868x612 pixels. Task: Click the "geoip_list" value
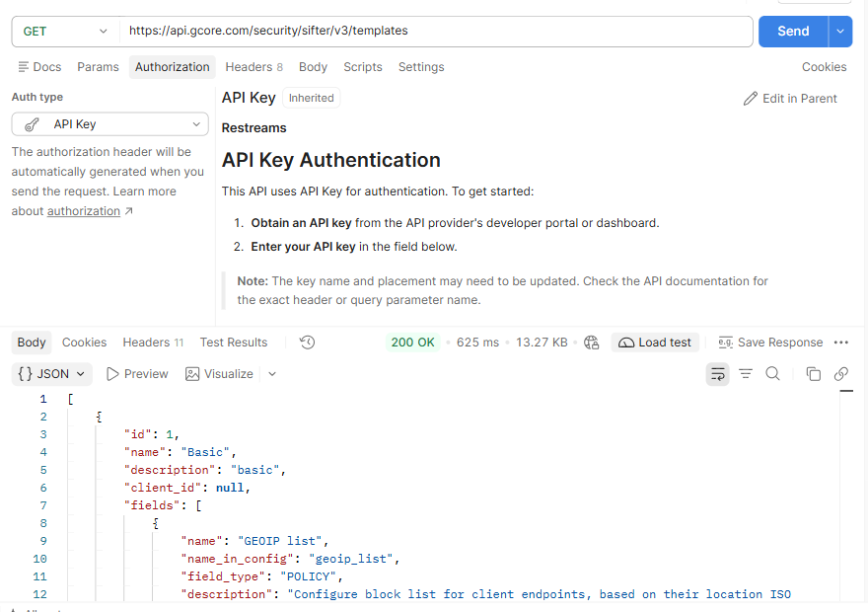click(351, 559)
